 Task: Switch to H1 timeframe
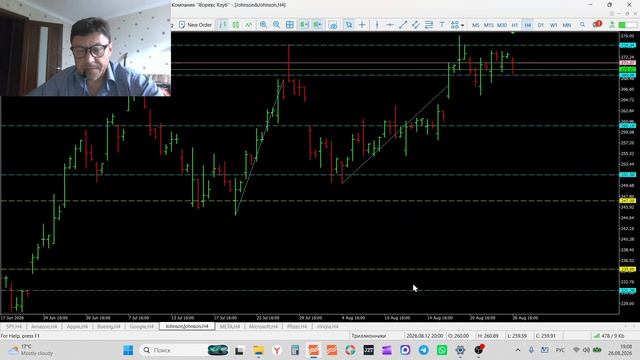(515, 25)
